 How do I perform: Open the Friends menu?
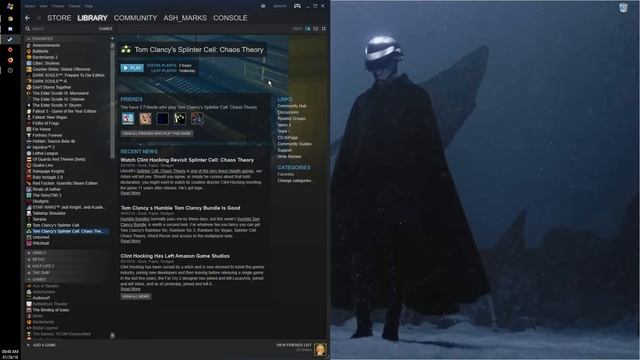pyautogui.click(x=58, y=6)
